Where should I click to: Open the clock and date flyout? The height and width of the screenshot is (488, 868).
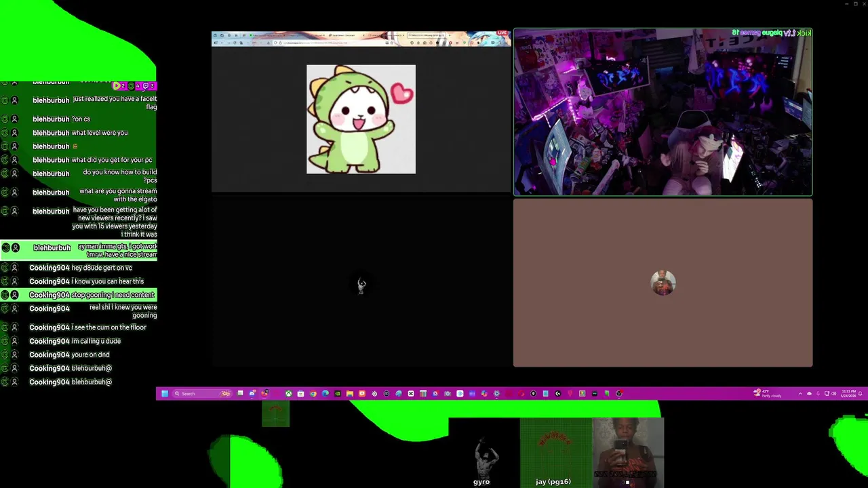click(x=848, y=393)
